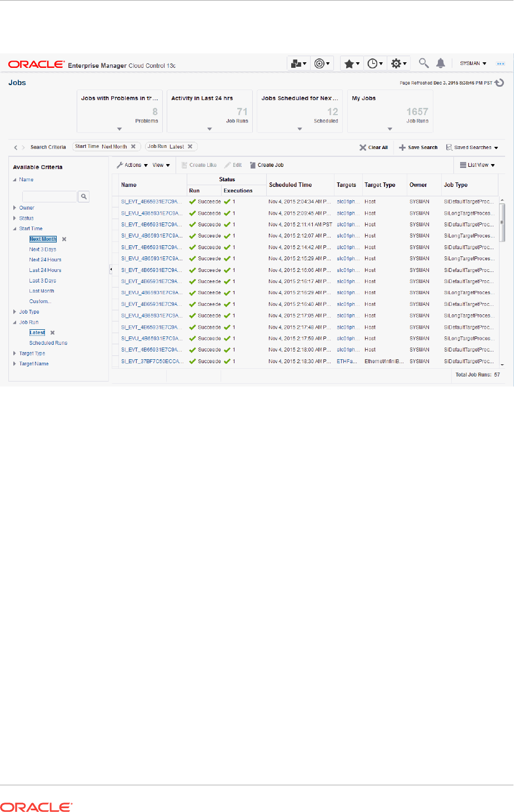This screenshot has width=514, height=812.
Task: Open the Targets menu icon
Action: (x=322, y=63)
